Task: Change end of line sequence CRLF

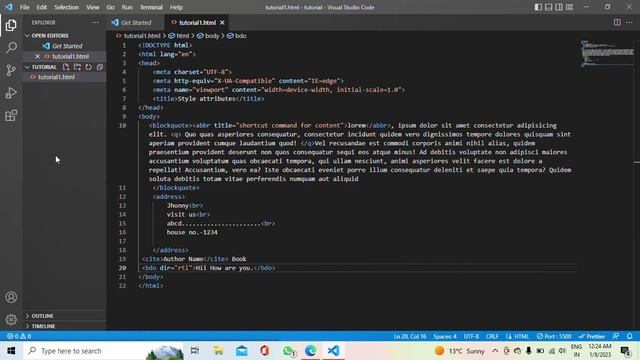Action: [492, 336]
